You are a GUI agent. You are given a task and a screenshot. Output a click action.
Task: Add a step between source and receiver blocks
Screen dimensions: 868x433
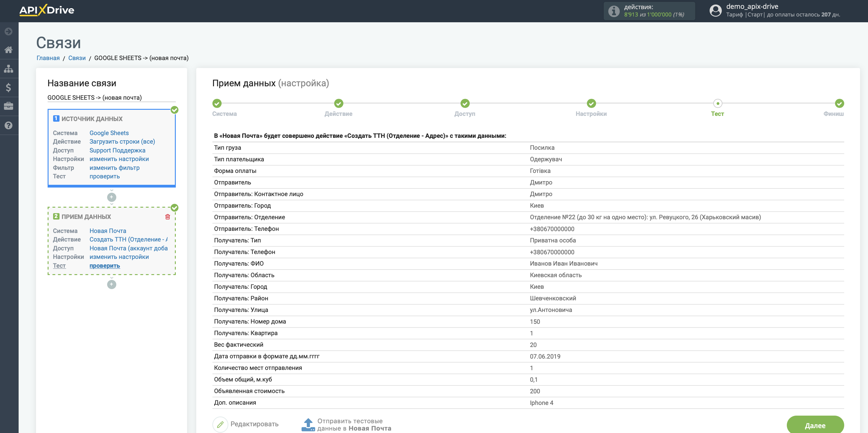[x=111, y=197]
